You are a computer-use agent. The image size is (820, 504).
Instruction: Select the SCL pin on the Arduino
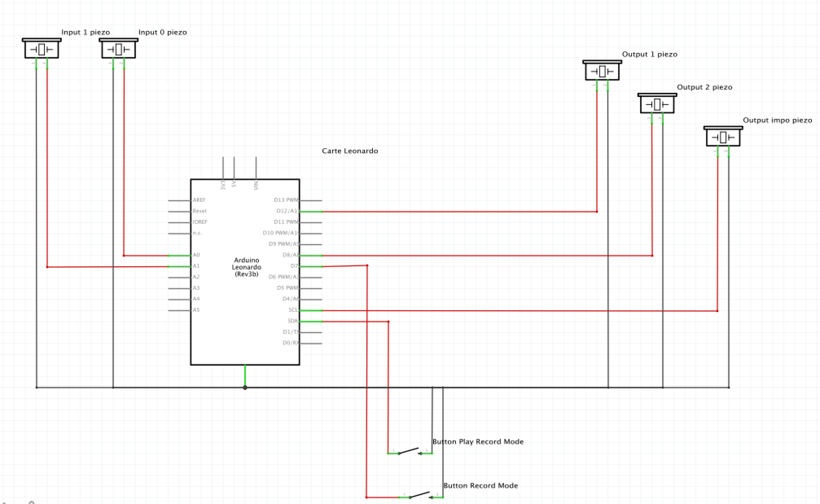coord(311,311)
